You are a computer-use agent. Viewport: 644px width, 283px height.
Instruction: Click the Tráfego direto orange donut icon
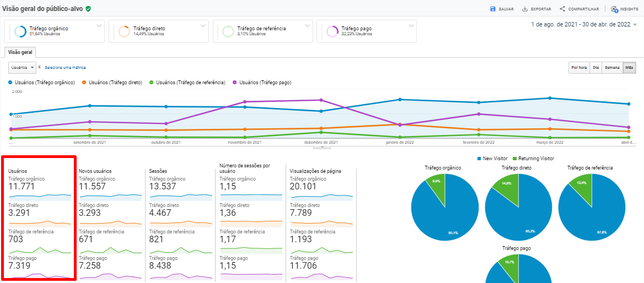125,31
